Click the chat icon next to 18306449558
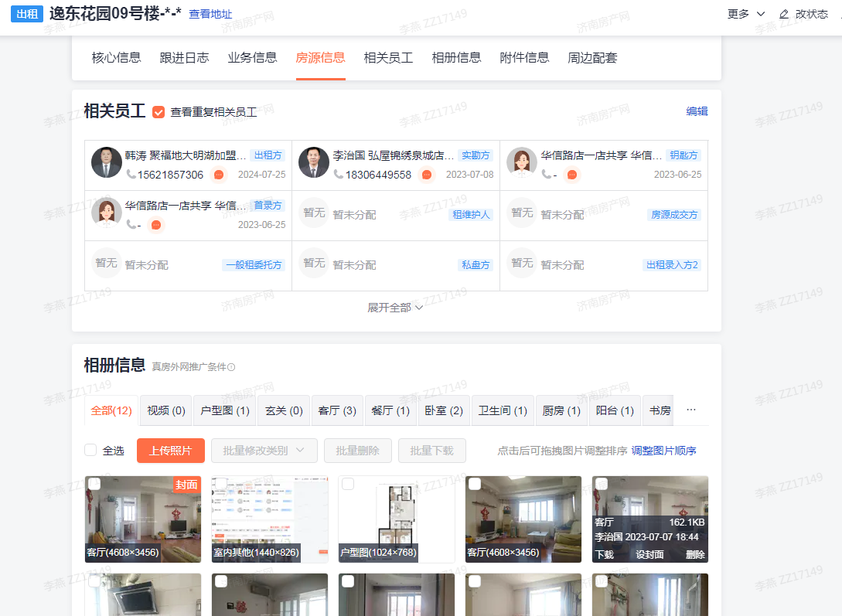Viewport: 842px width, 616px height. (x=426, y=175)
